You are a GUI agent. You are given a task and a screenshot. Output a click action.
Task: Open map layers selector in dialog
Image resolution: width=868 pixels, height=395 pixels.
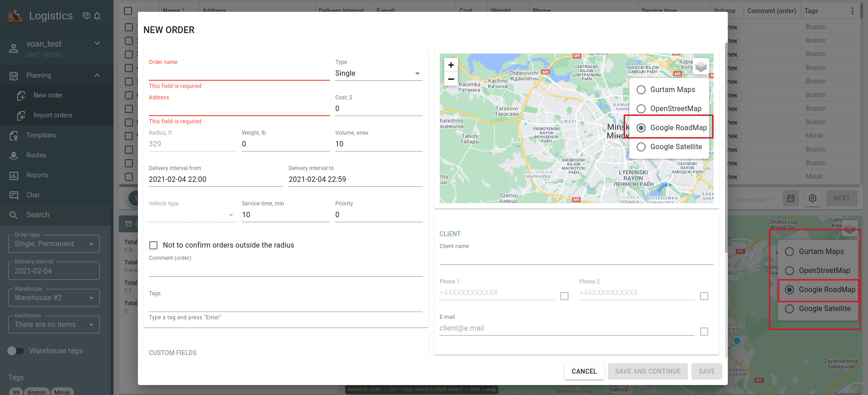click(x=701, y=67)
